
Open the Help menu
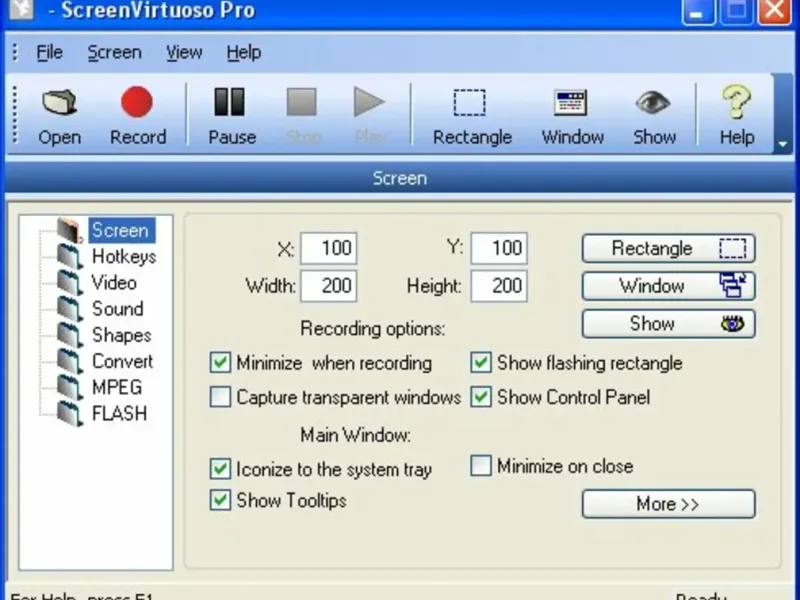coord(244,52)
